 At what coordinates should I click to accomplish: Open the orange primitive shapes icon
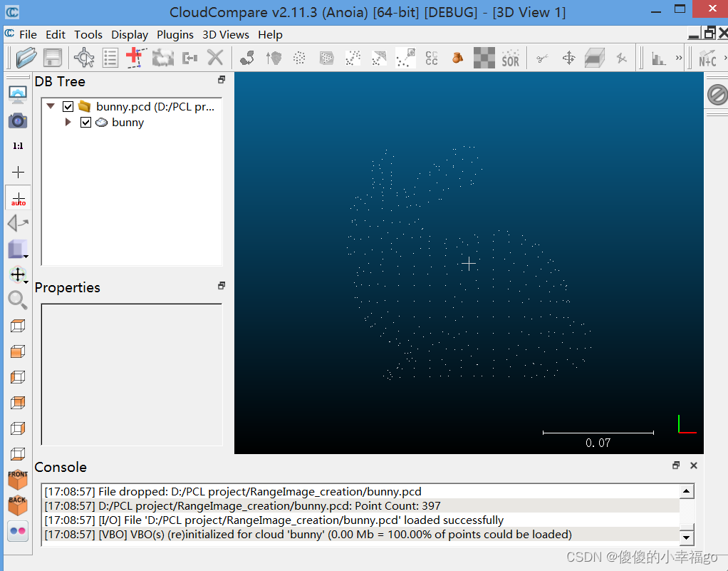458,58
